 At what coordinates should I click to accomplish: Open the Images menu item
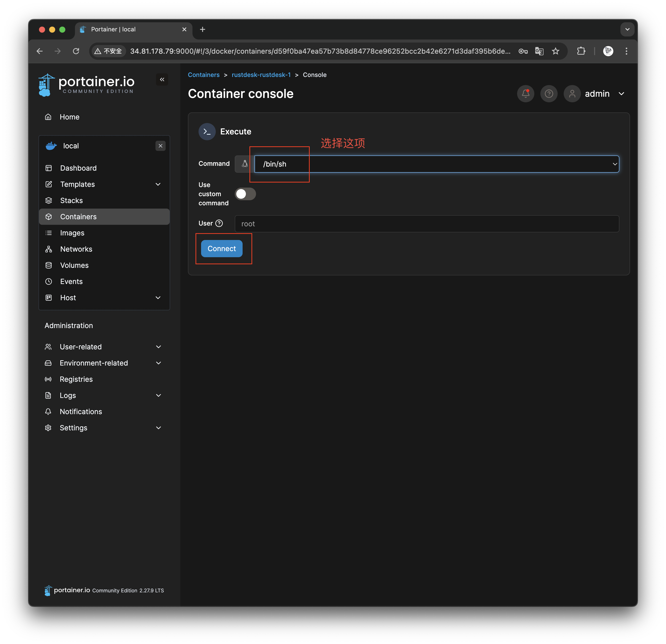(x=72, y=233)
